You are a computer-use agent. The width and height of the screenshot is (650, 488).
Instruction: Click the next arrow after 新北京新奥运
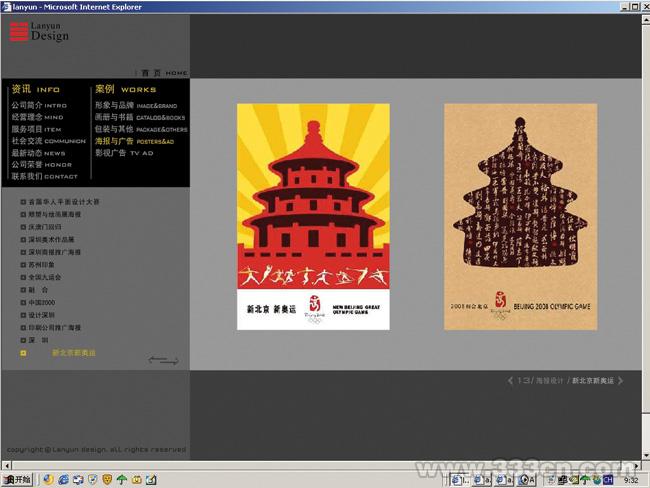620,380
